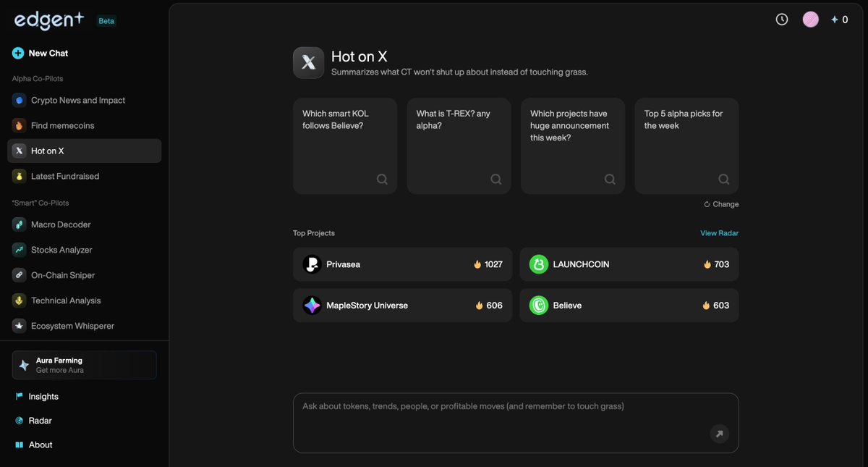Open Privasea project row

(x=402, y=264)
